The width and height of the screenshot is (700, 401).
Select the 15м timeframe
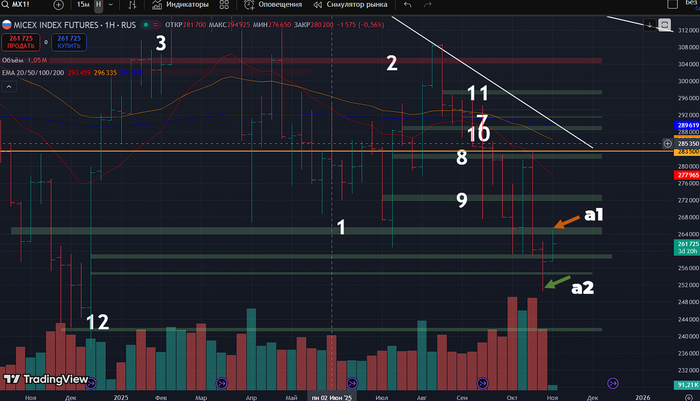pos(84,5)
